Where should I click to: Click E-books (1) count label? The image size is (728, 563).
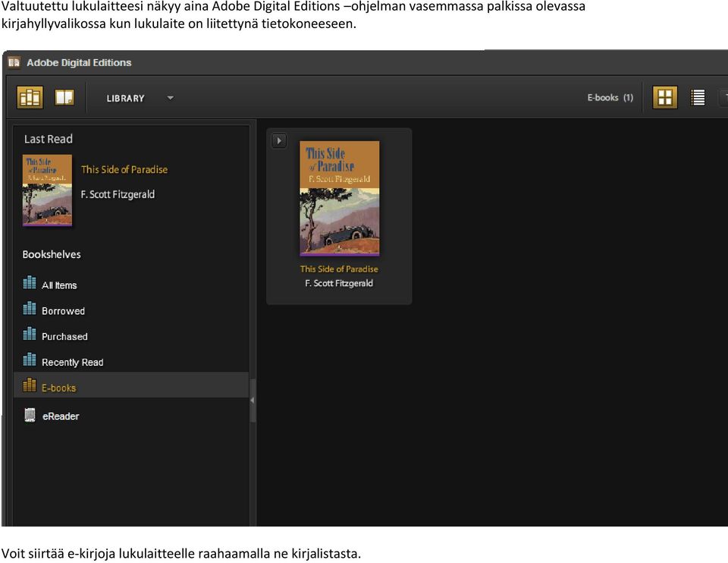click(x=610, y=98)
